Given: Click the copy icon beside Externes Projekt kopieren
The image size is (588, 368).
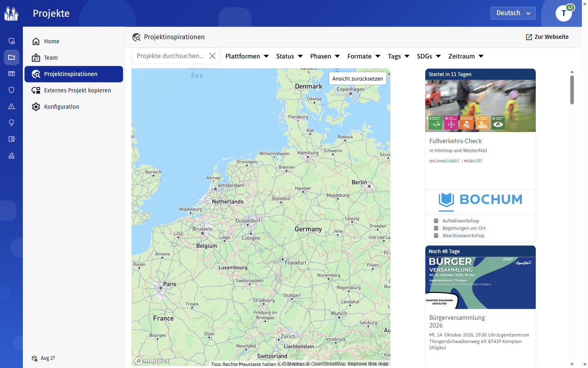Looking at the screenshot, I should coord(36,90).
